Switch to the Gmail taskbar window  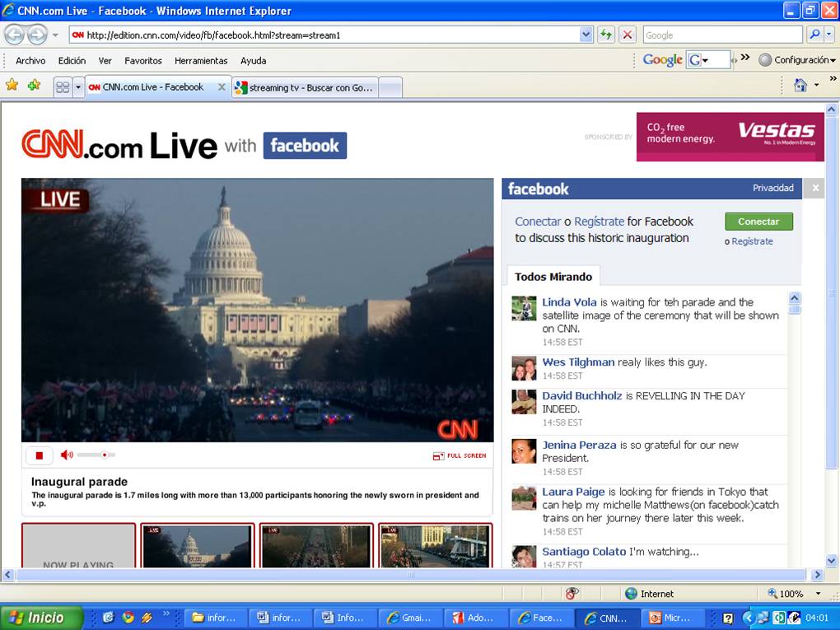point(411,618)
